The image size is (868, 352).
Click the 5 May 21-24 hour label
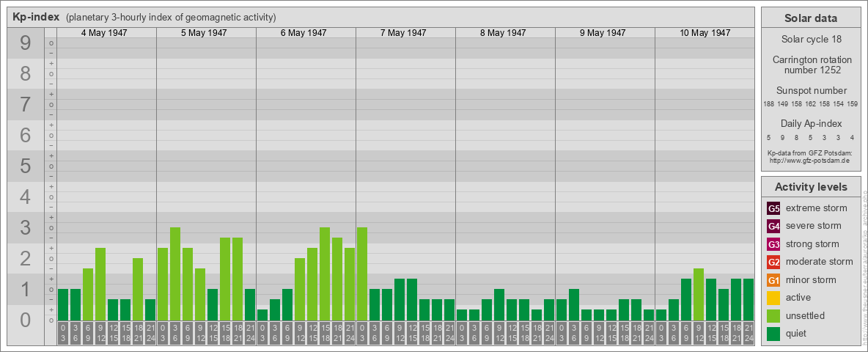250,333
